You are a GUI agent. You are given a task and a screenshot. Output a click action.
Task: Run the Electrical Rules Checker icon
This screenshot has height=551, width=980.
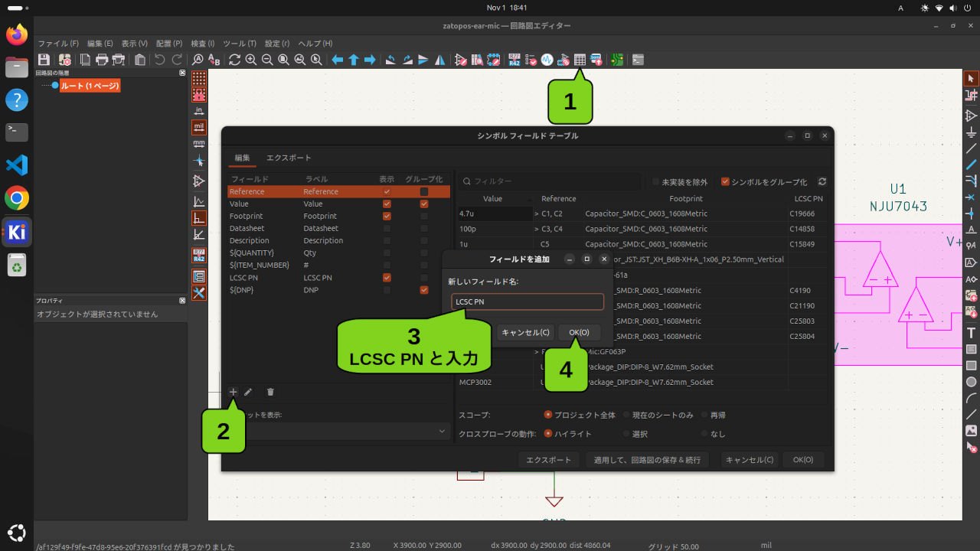pos(531,60)
